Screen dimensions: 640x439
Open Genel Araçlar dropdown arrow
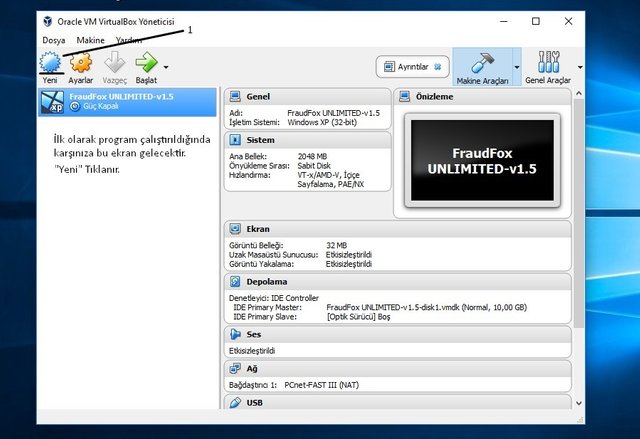point(580,67)
